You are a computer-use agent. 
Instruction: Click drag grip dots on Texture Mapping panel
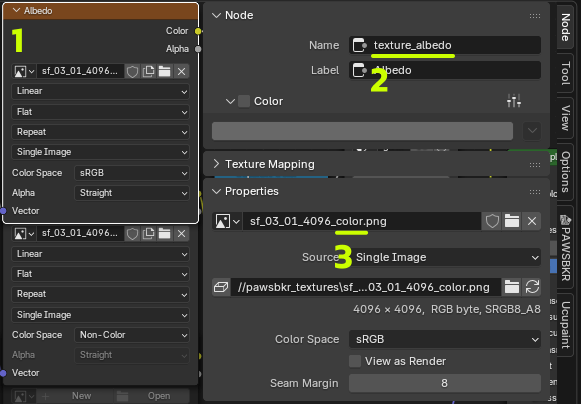pos(535,165)
